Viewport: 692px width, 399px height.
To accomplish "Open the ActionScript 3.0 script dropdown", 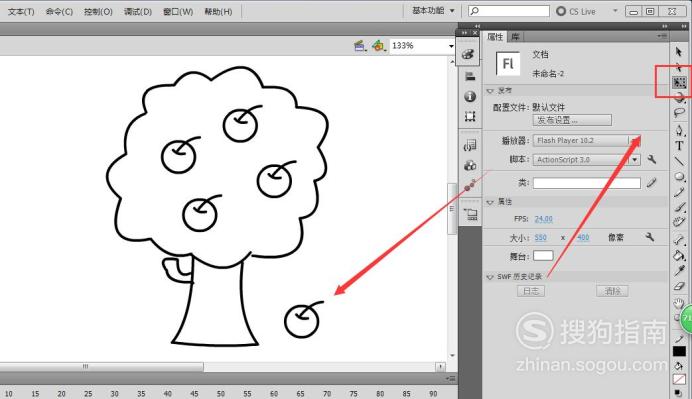I will click(635, 159).
